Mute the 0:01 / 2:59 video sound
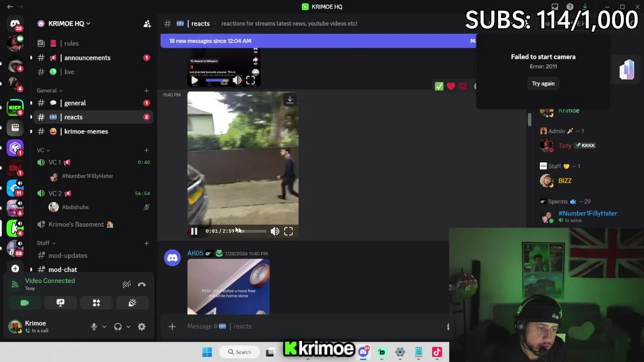This screenshot has height=362, width=644. tap(275, 231)
